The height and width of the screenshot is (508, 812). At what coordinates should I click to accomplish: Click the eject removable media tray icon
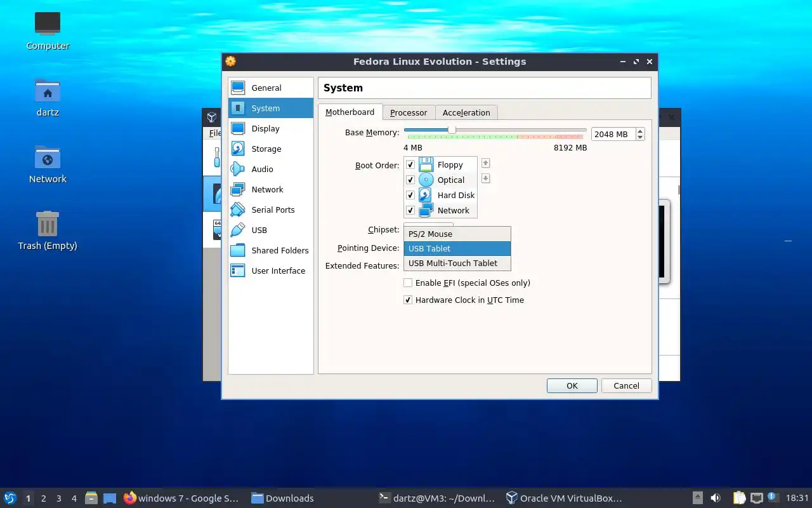[x=697, y=498]
